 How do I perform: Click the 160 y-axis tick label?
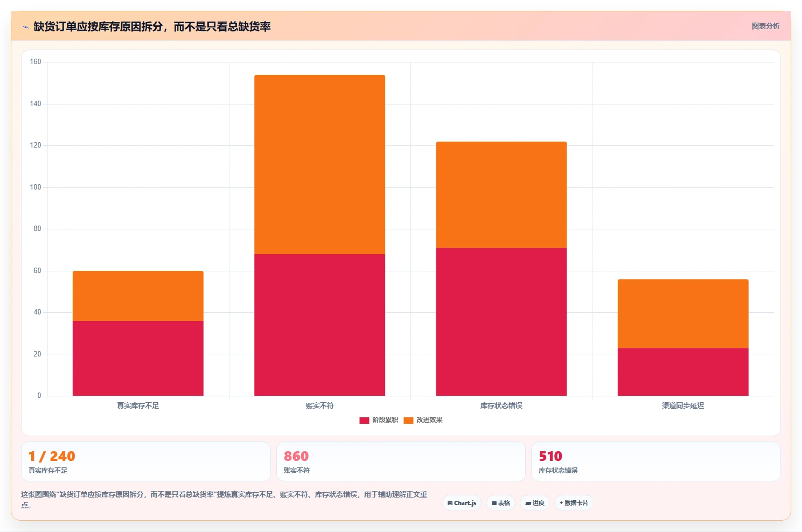pyautogui.click(x=36, y=62)
